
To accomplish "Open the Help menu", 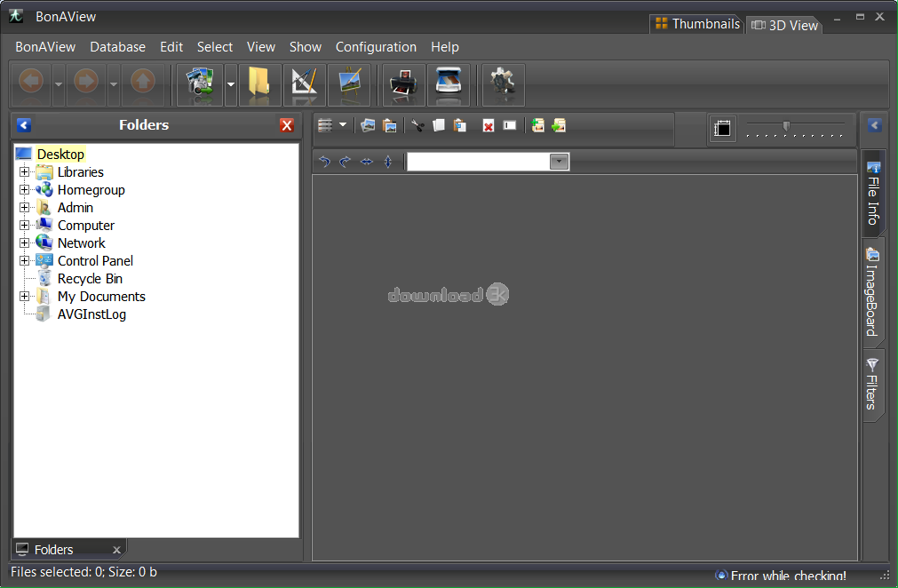I will (444, 47).
